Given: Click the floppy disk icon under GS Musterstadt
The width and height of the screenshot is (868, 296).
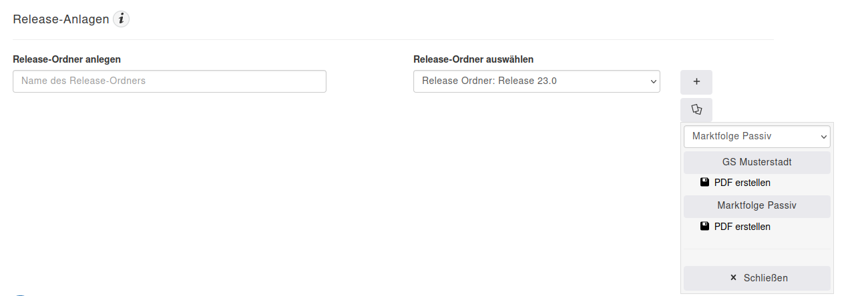Looking at the screenshot, I should [704, 182].
